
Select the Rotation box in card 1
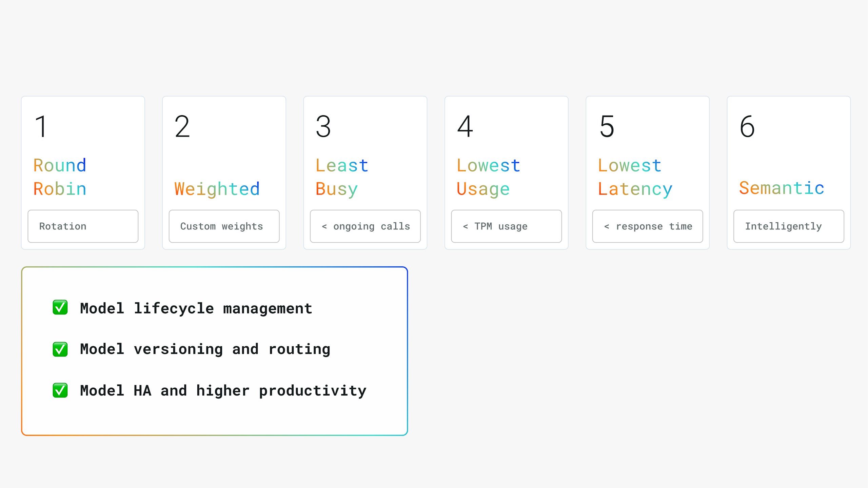pos(83,226)
